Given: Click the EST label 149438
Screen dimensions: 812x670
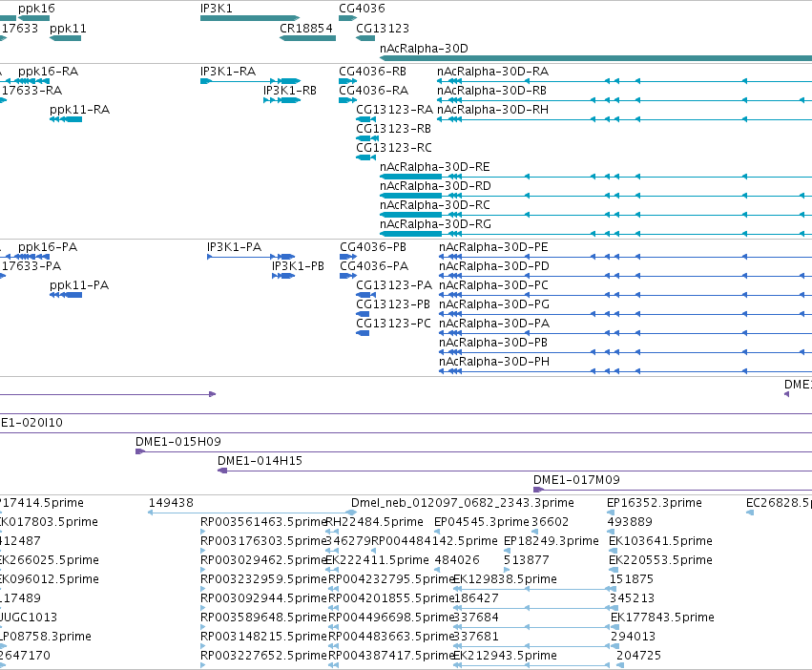Looking at the screenshot, I should point(171,503).
